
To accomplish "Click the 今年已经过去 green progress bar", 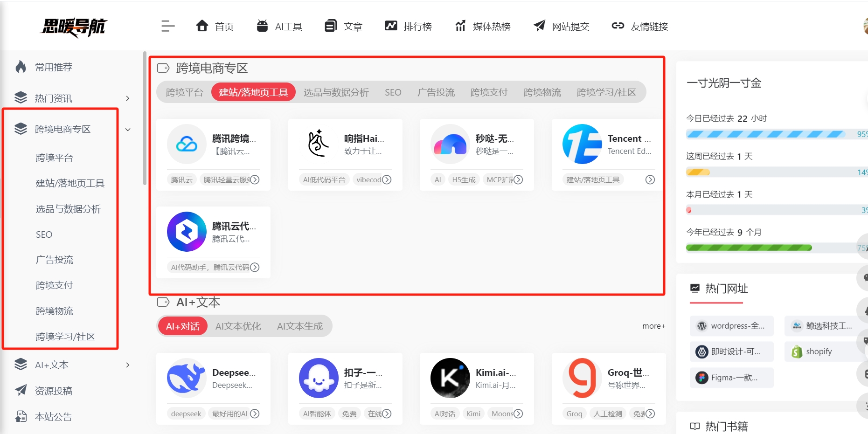I will (749, 248).
